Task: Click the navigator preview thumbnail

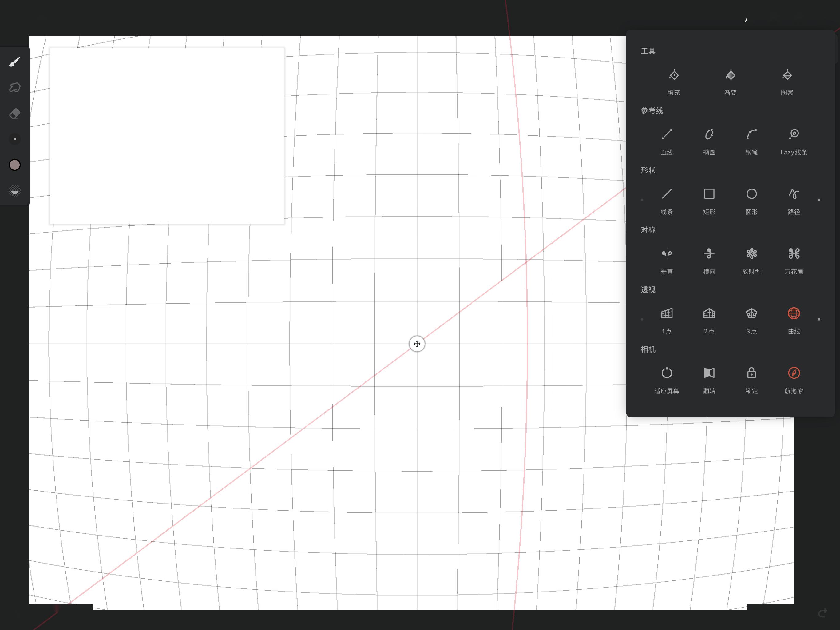Action: (167, 136)
